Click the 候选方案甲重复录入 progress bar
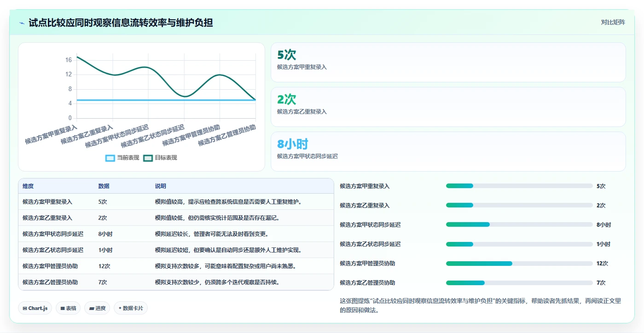This screenshot has height=333, width=644. click(519, 186)
